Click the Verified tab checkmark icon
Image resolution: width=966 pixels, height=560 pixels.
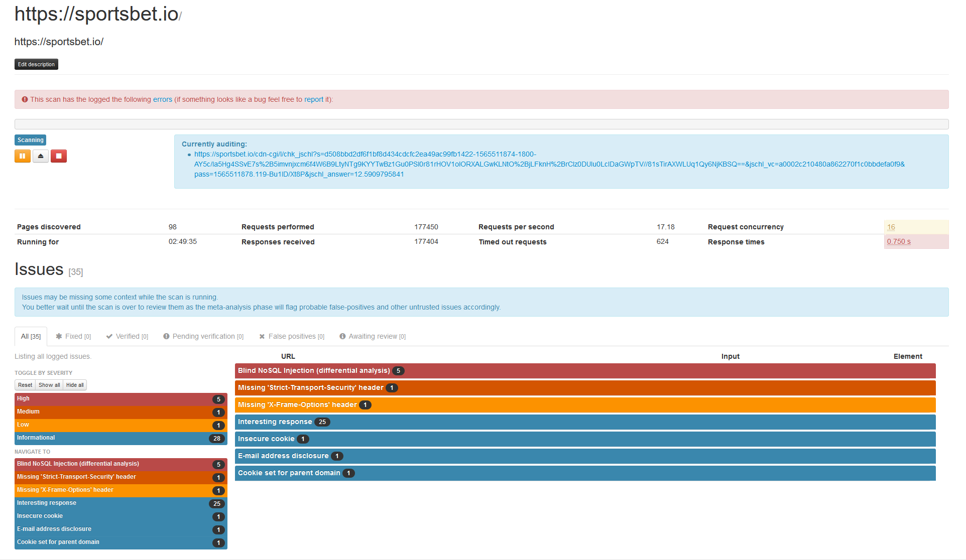click(x=109, y=336)
